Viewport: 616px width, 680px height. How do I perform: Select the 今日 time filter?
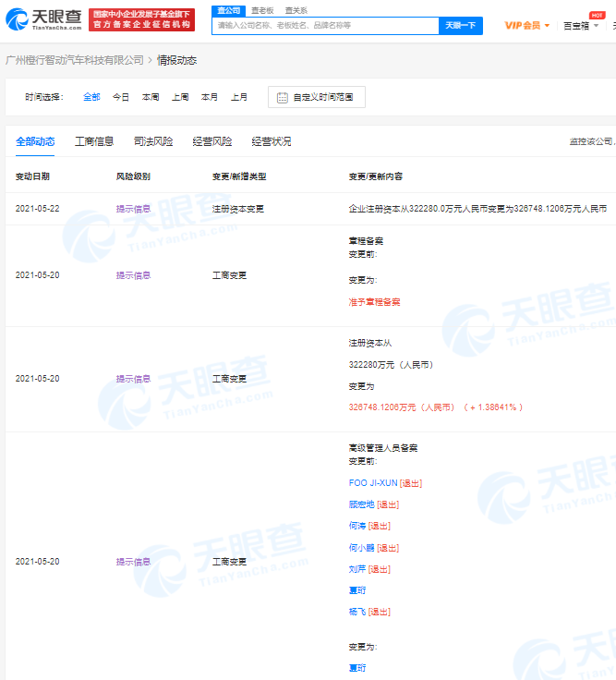[121, 96]
